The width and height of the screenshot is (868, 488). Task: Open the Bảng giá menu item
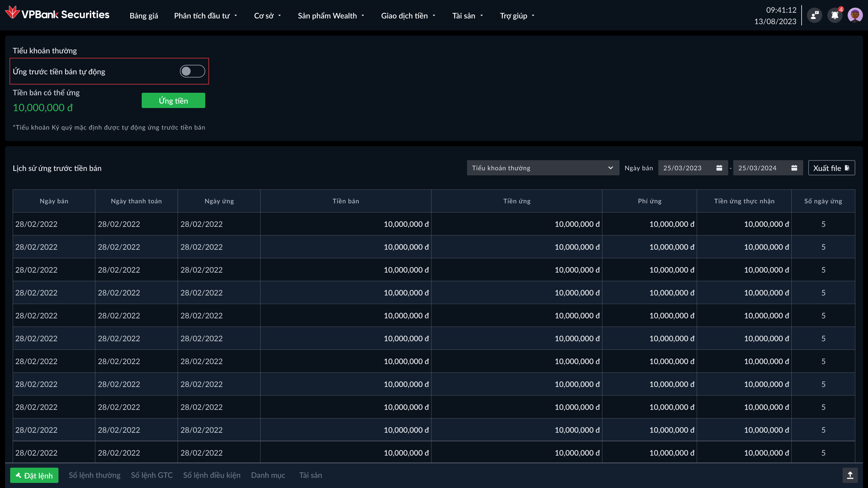coord(144,16)
